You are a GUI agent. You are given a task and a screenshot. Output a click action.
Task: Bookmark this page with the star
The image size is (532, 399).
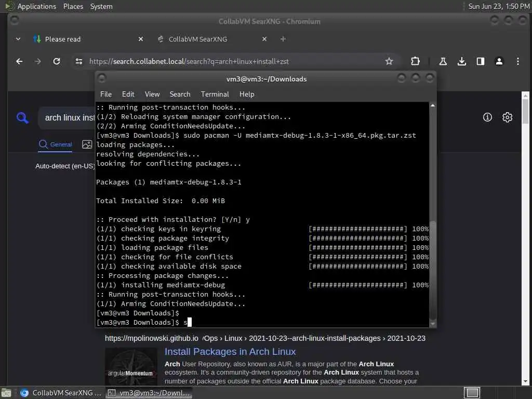pyautogui.click(x=389, y=61)
